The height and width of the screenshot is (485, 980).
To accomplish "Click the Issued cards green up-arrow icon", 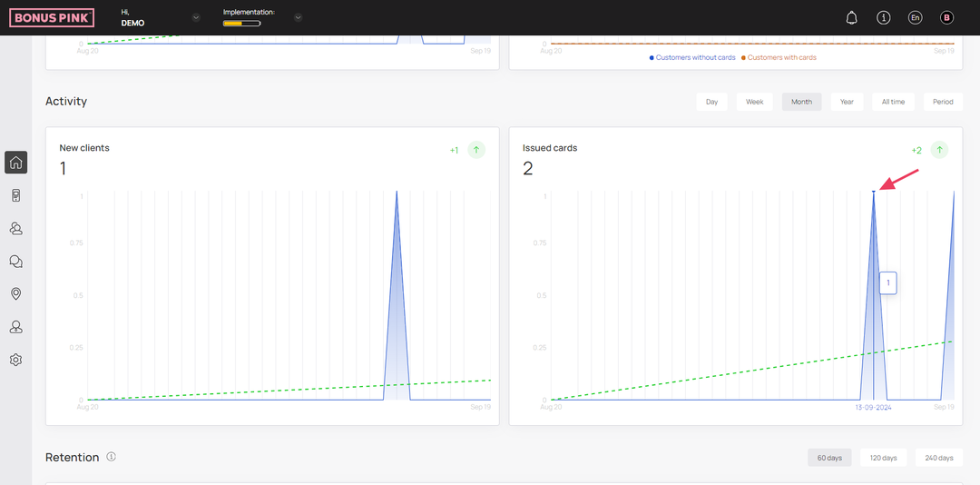I will coord(939,150).
